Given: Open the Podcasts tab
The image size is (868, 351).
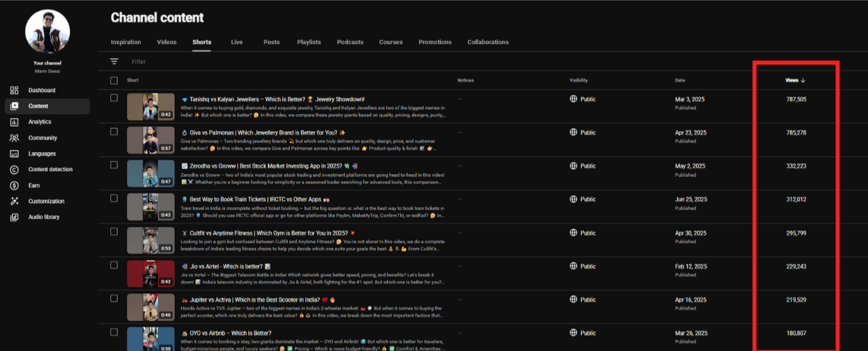Looking at the screenshot, I should (x=350, y=42).
